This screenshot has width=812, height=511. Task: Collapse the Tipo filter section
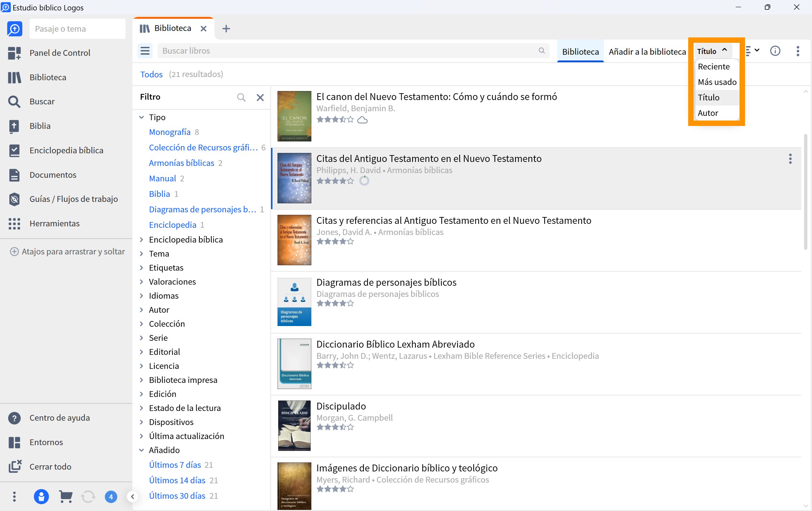click(x=141, y=117)
